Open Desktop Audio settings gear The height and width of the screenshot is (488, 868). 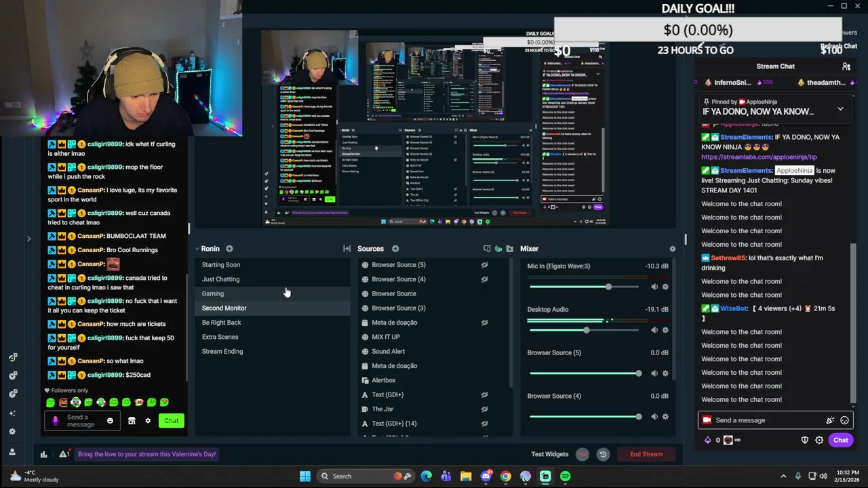[665, 330]
